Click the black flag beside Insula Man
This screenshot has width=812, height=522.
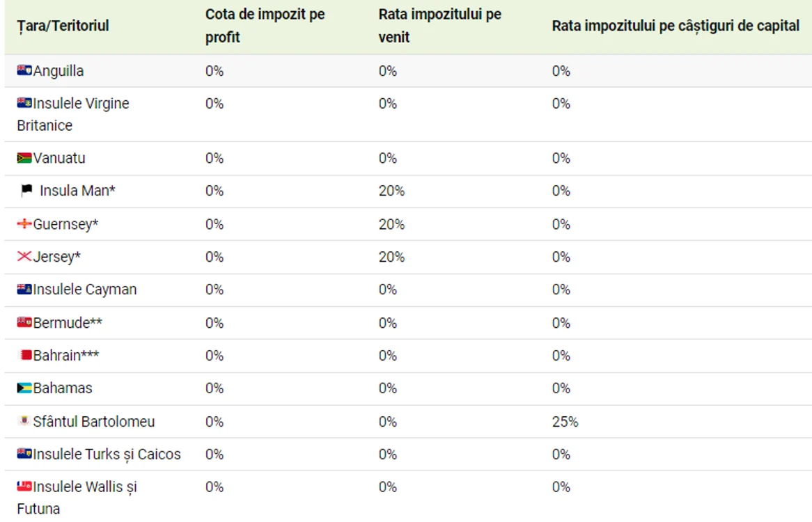click(26, 191)
